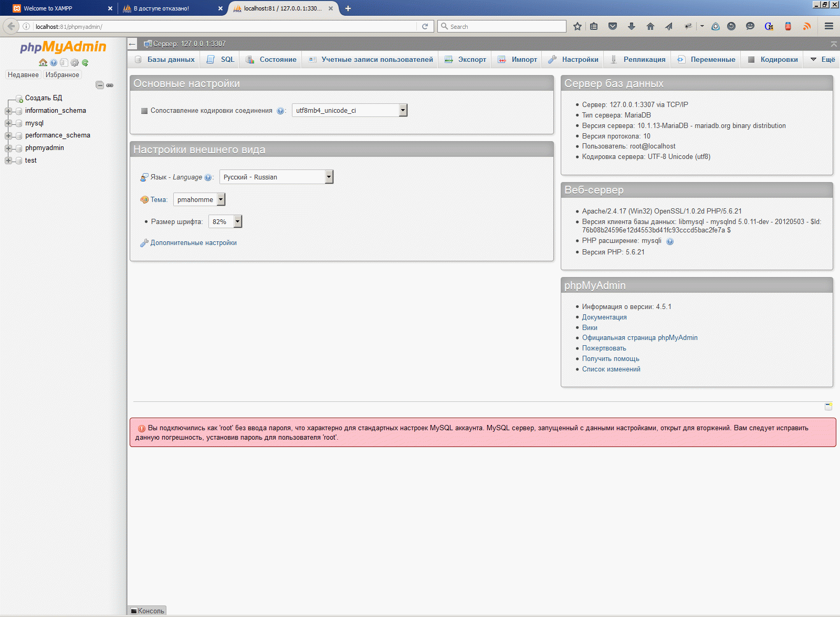Click the help icon next to Сопоставление кодировки соединения
840x617 pixels.
(280, 111)
